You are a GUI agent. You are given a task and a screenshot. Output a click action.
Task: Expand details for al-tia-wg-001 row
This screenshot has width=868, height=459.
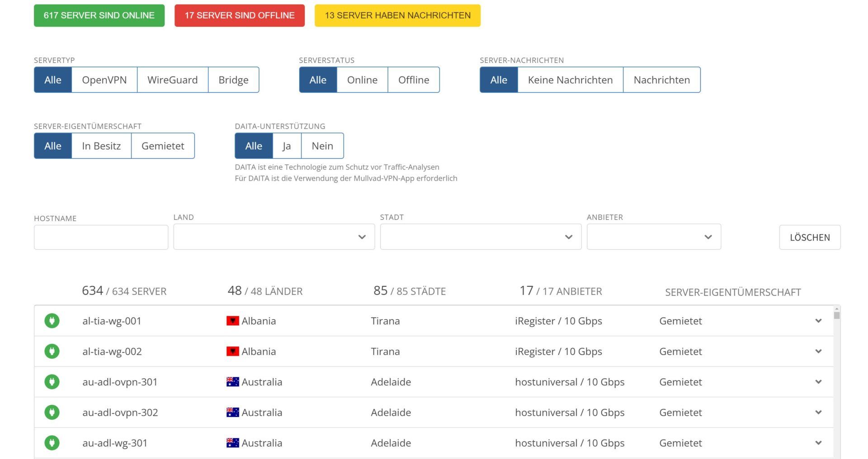(x=818, y=321)
